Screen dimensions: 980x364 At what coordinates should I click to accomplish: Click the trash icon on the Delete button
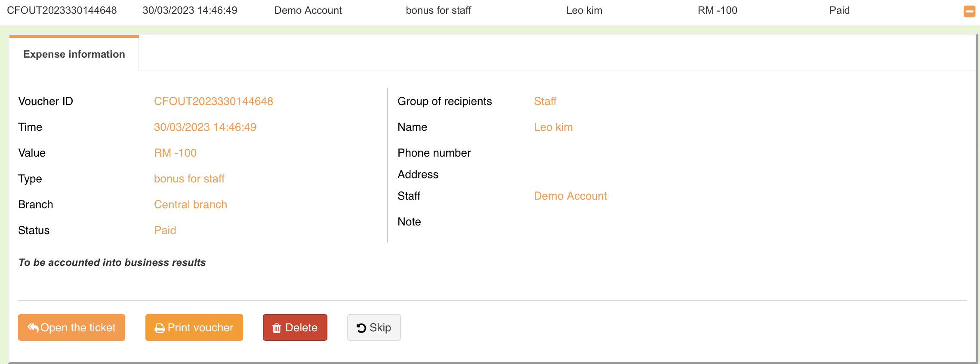coord(277,328)
